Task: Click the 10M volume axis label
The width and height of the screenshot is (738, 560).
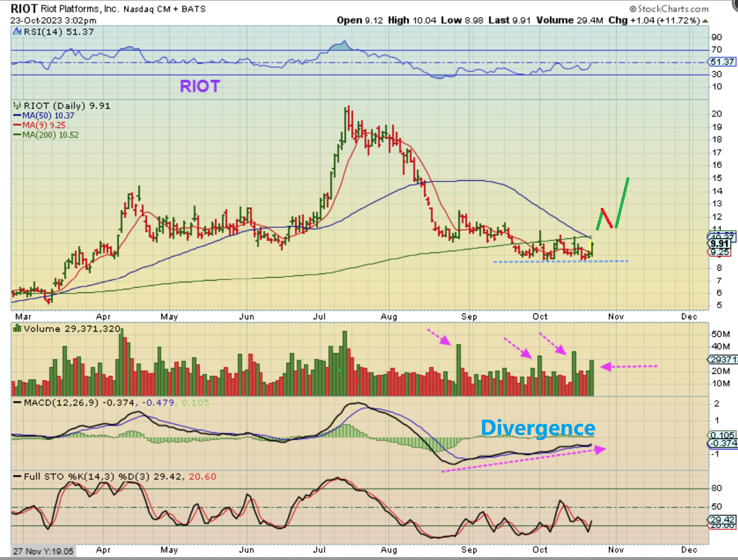Action: point(720,383)
